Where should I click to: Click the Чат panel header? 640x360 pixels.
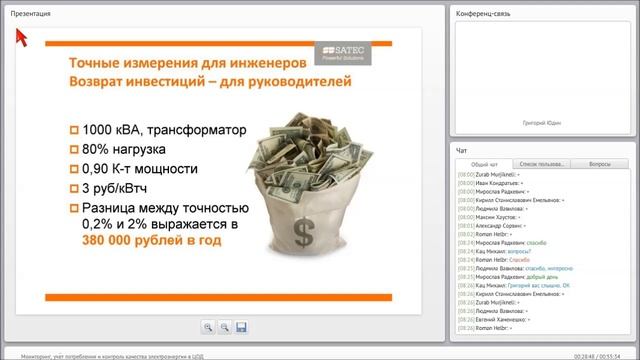click(x=461, y=151)
